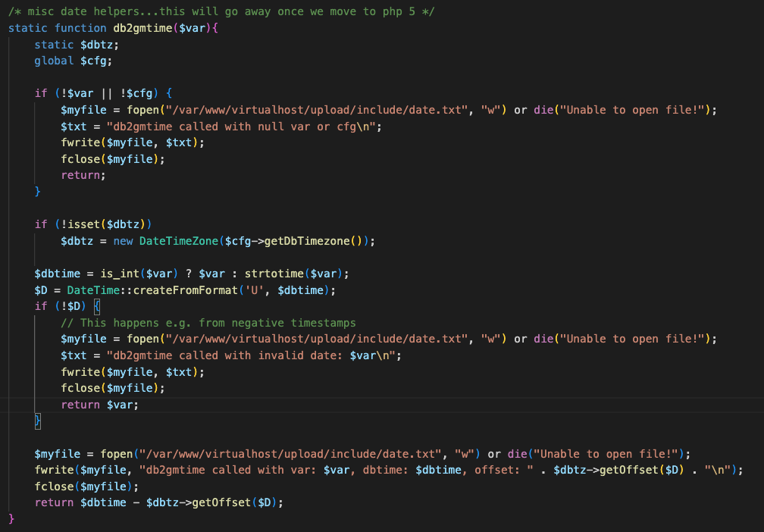This screenshot has height=532, width=764.
Task: Click the DateTimeZone class name
Action: (179, 241)
